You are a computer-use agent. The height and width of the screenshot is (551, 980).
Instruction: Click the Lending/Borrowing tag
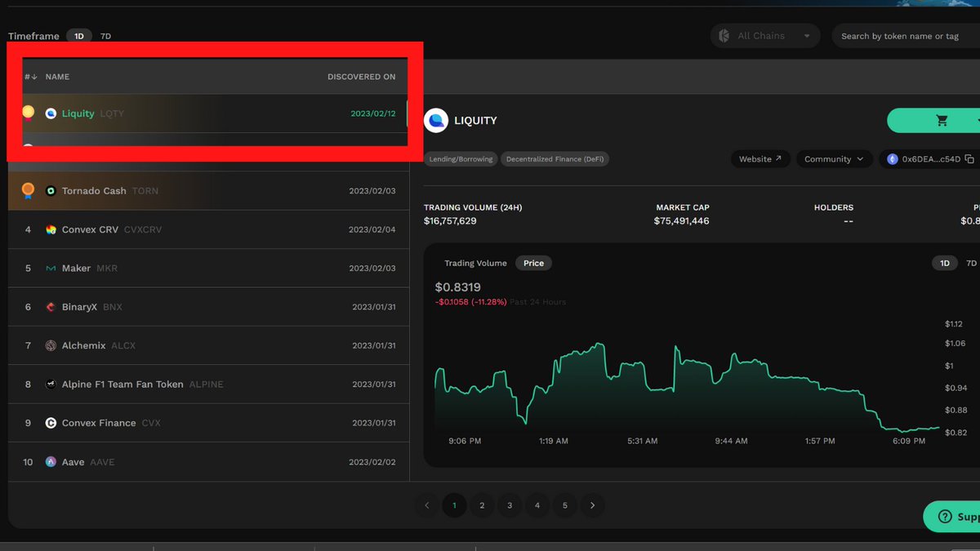coord(461,159)
